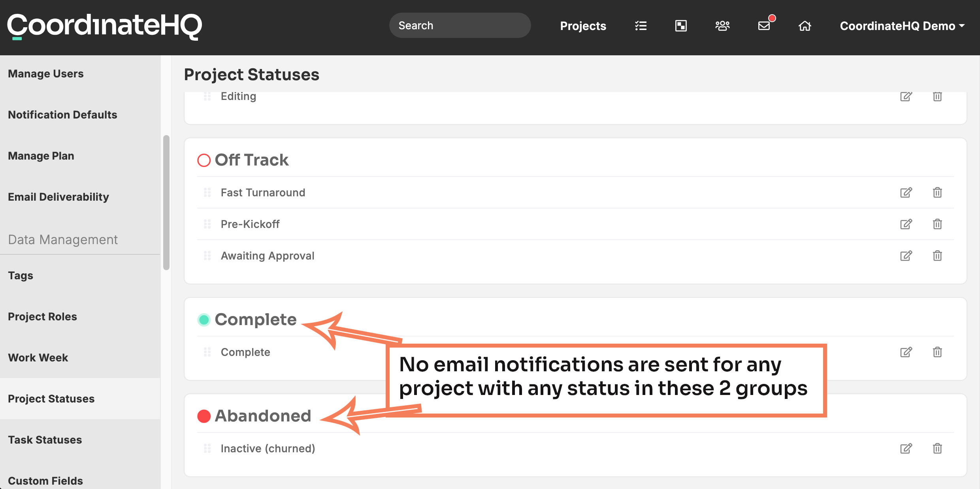Open the inbox envelope icon
The height and width of the screenshot is (489, 980).
tap(764, 26)
